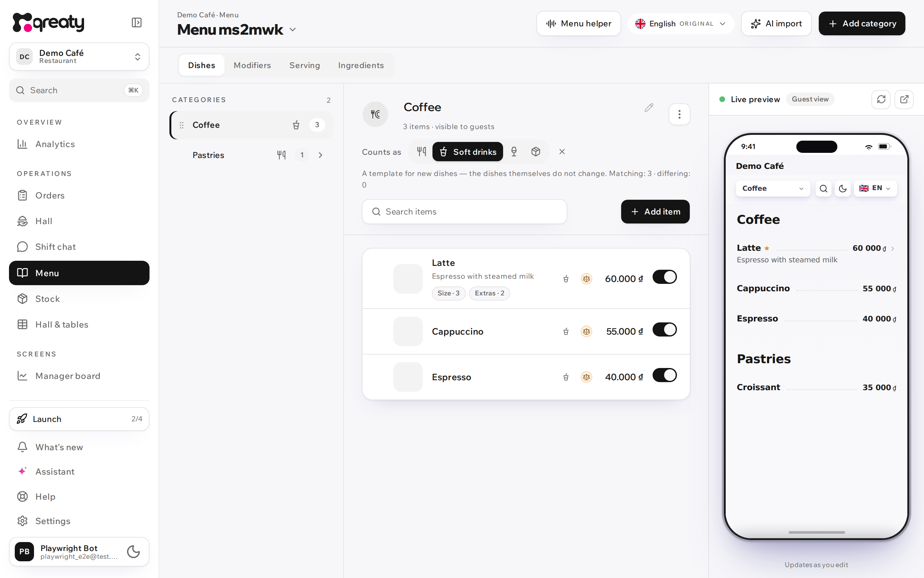Click the sidebar Search field
The height and width of the screenshot is (578, 924).
pos(79,90)
